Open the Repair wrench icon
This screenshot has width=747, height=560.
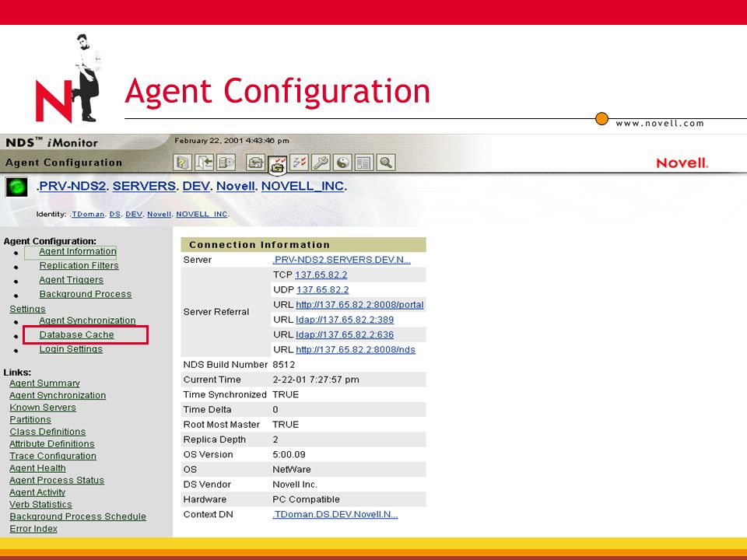(321, 163)
